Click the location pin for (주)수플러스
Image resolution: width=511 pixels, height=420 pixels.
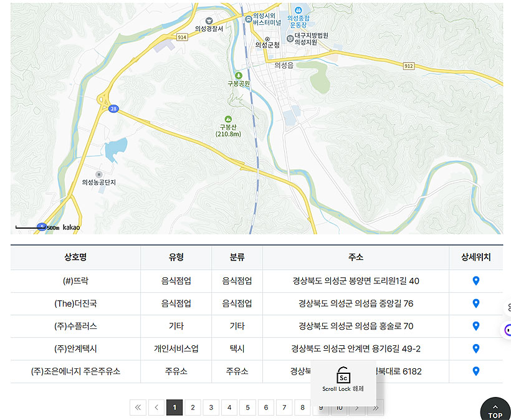(475, 326)
